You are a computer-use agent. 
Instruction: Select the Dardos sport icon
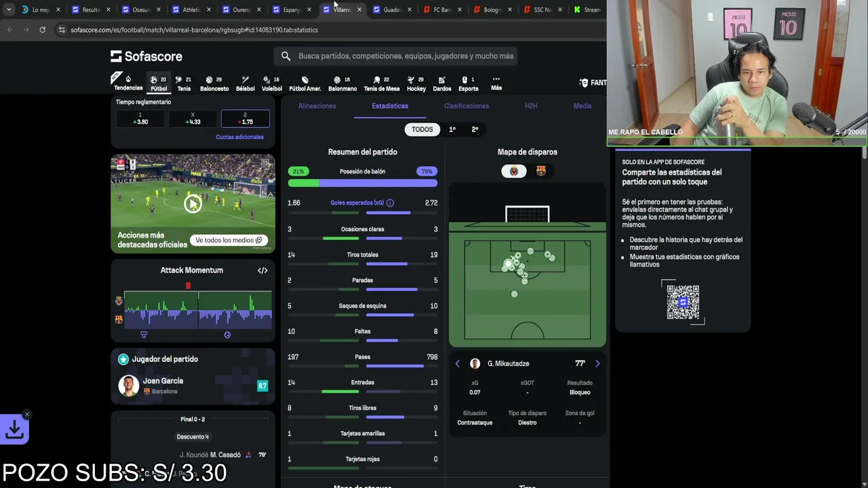(442, 83)
